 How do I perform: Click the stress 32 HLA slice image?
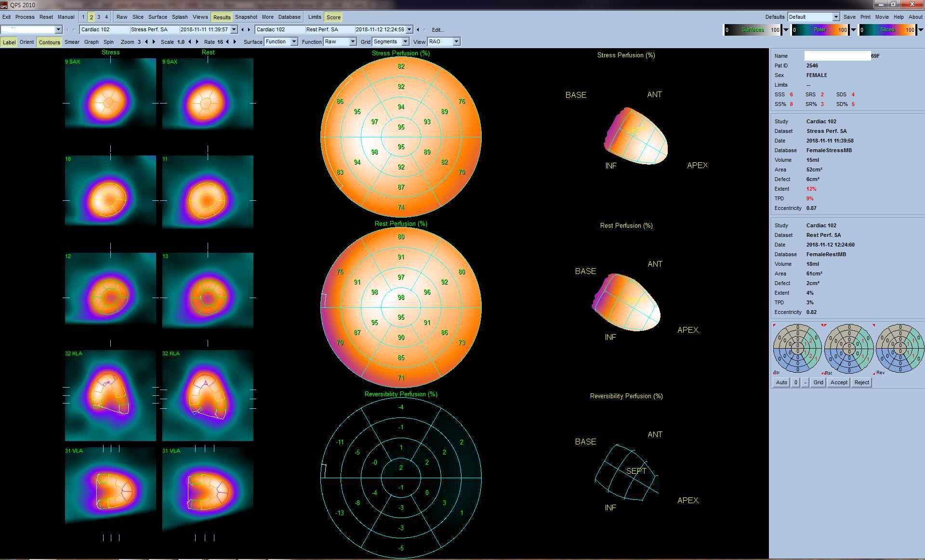click(110, 395)
